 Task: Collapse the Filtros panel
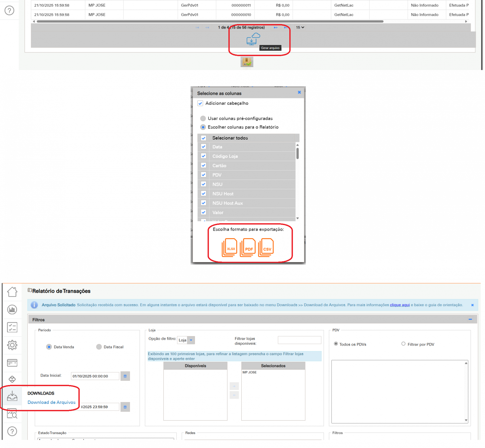point(470,319)
